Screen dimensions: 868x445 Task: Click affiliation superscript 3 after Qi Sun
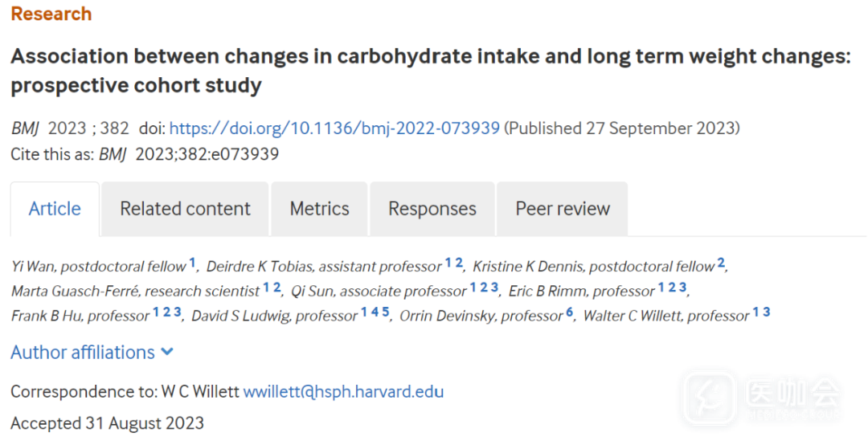point(494,287)
